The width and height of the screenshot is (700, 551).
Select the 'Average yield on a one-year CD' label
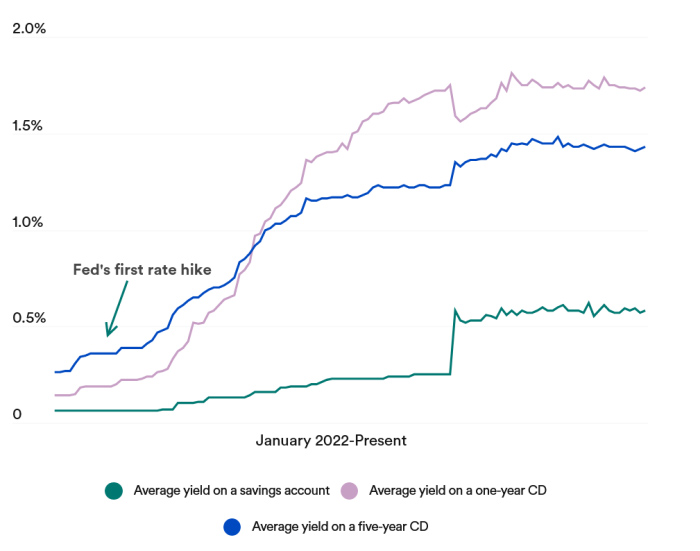tap(457, 491)
